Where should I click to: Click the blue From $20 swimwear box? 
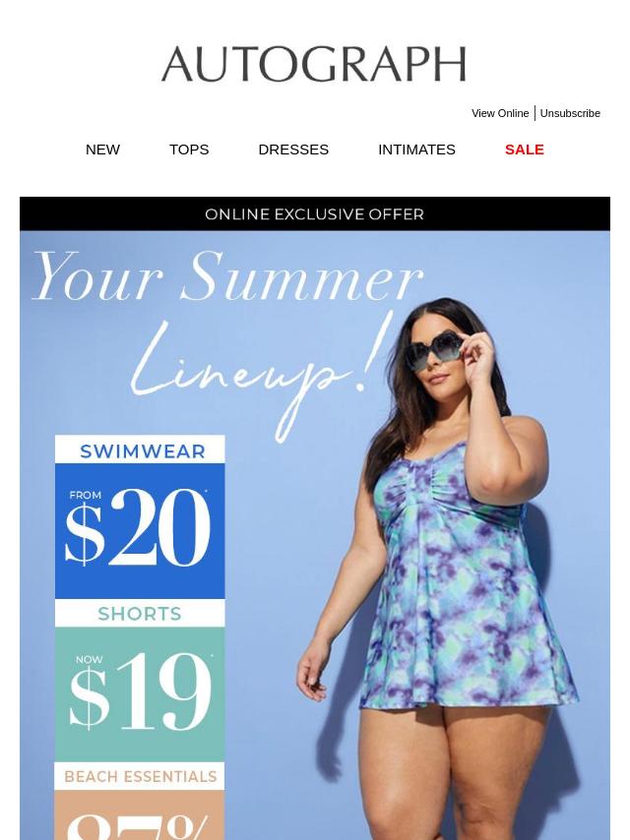pos(140,531)
